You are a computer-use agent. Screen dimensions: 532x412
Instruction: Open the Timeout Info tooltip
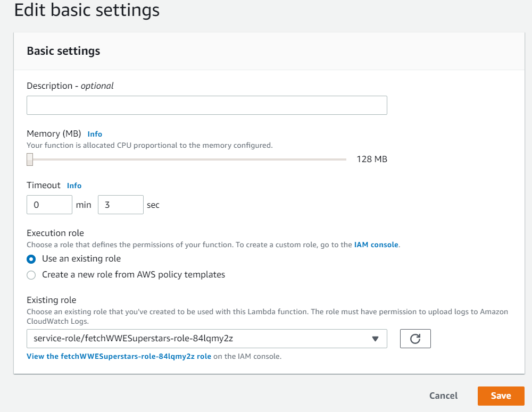click(74, 186)
